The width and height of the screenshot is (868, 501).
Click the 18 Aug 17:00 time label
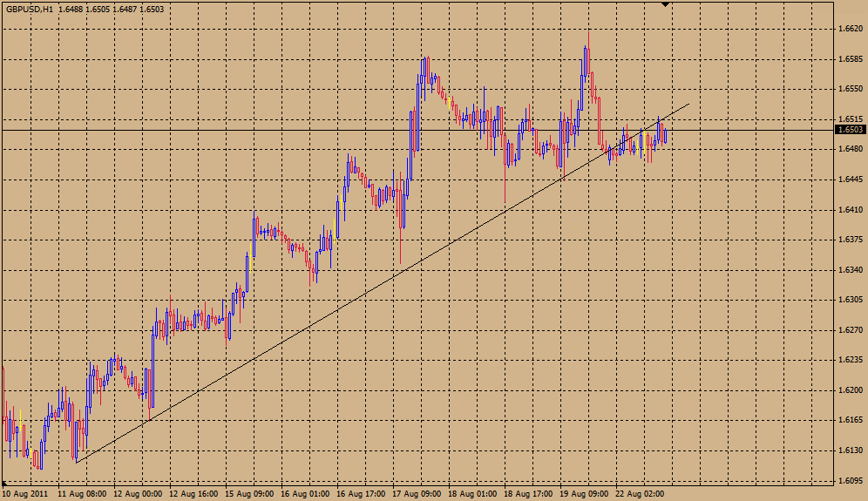coord(528,493)
